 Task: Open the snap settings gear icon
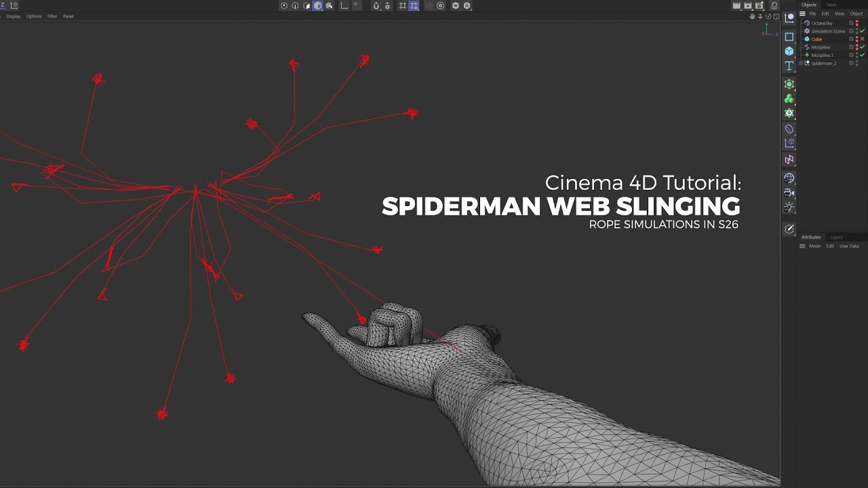[387, 5]
